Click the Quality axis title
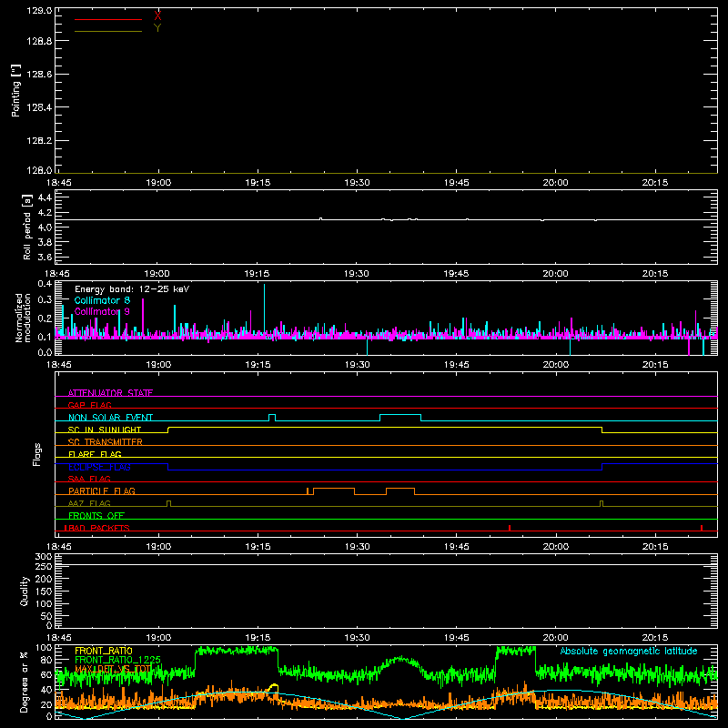This screenshot has width=728, height=728. [x=25, y=591]
